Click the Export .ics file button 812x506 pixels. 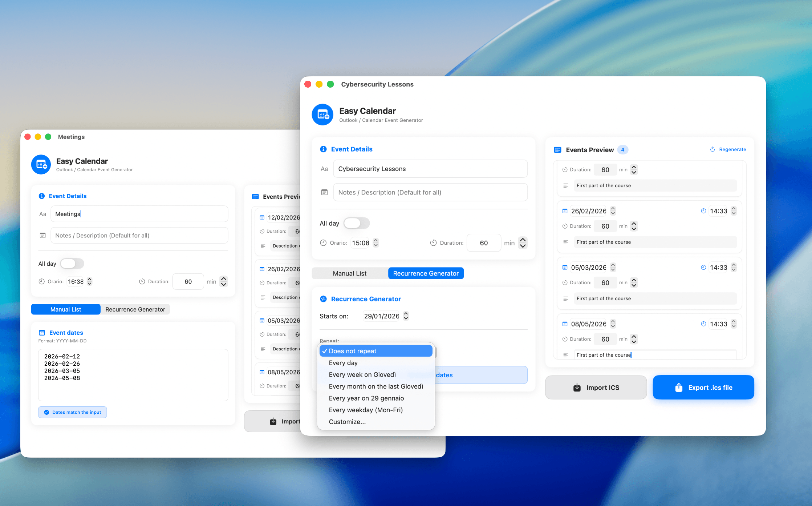pyautogui.click(x=703, y=387)
